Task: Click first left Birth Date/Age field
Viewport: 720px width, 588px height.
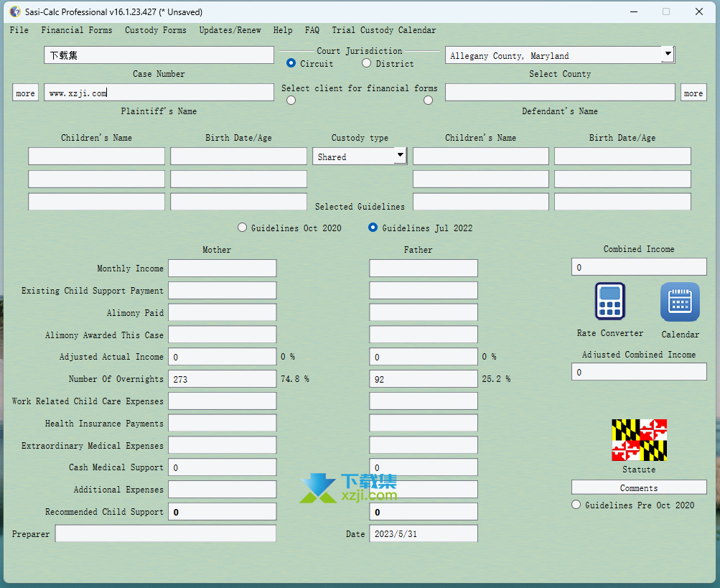Action: pyautogui.click(x=238, y=157)
